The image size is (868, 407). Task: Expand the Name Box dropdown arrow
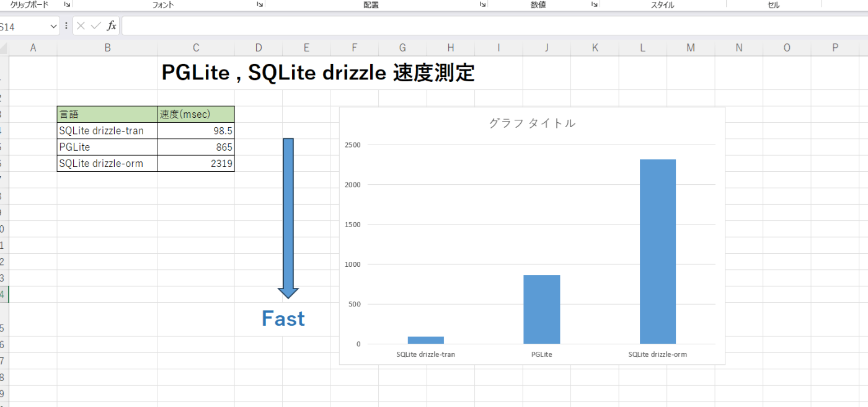tap(53, 27)
